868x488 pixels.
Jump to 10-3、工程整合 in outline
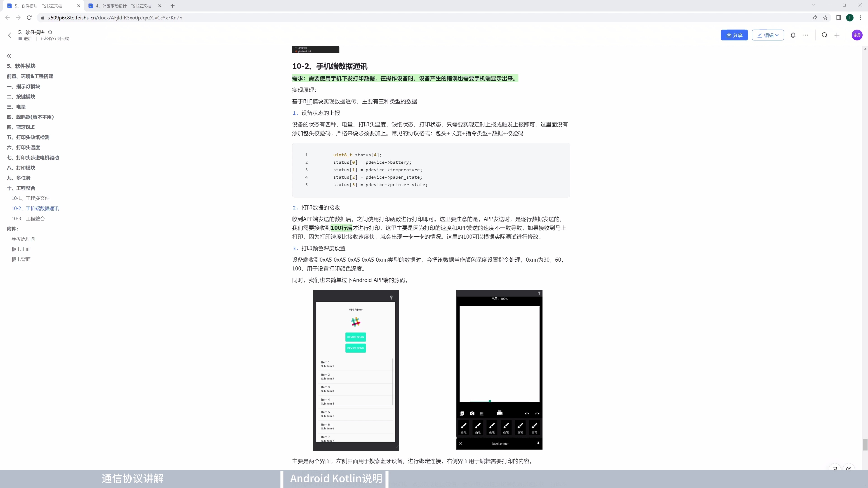click(x=28, y=218)
